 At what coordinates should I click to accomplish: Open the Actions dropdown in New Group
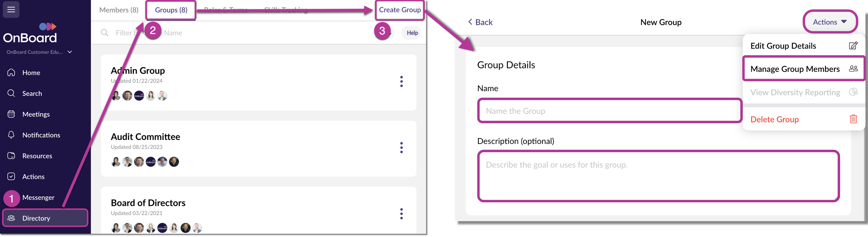(x=830, y=22)
